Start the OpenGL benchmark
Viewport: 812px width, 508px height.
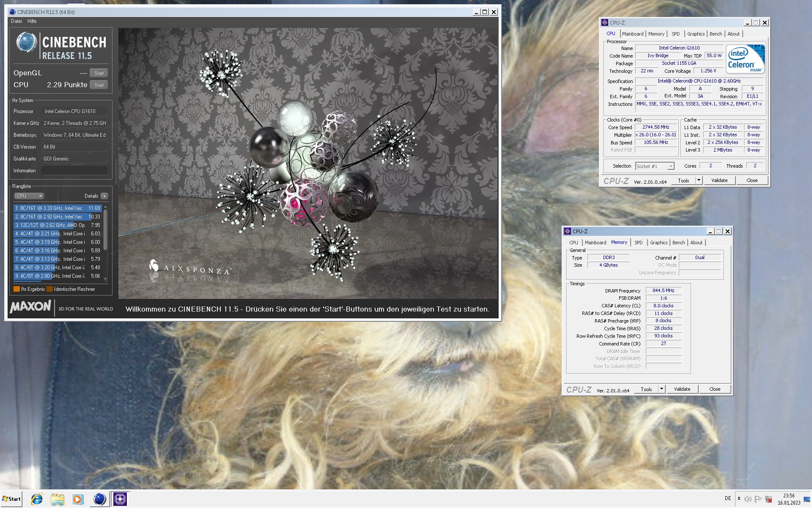tap(99, 73)
